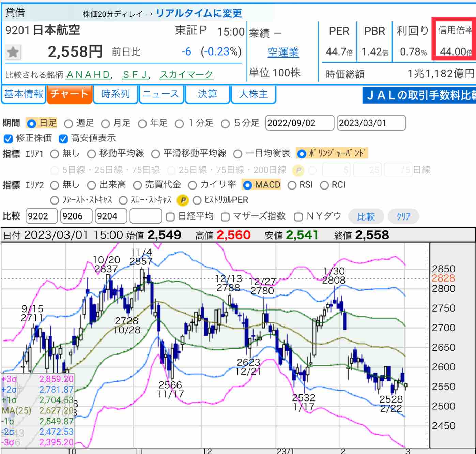The height and width of the screenshot is (454, 476).
Task: Check マザーズ指数 comparison box
Action: 225,217
